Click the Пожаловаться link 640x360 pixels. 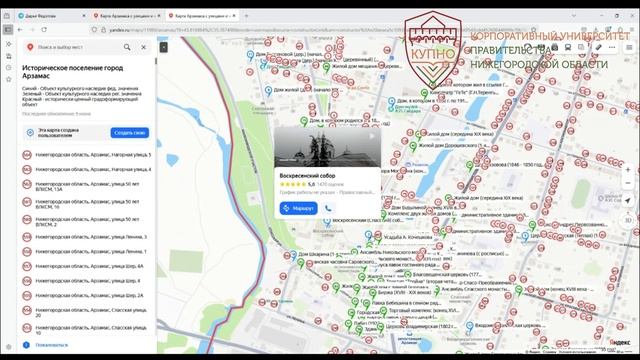[51, 345]
